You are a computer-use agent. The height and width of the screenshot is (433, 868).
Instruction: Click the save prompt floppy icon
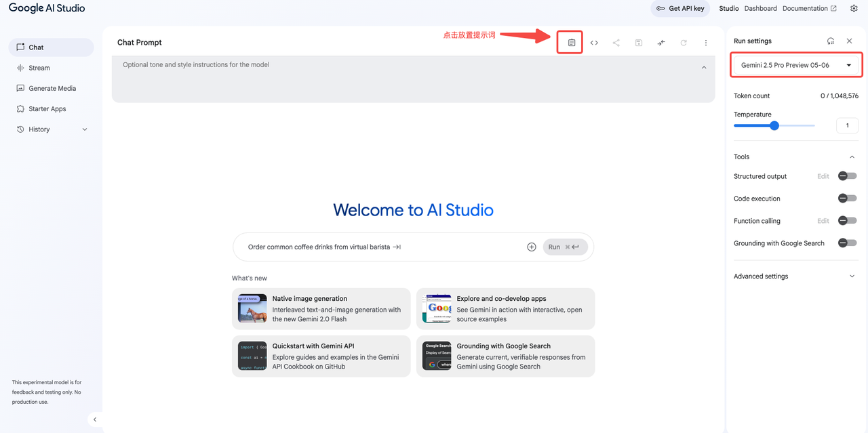(638, 43)
